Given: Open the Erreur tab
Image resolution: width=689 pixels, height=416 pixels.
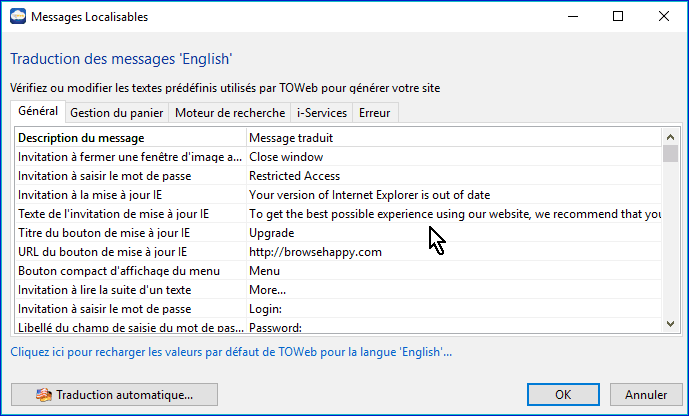Looking at the screenshot, I should point(375,113).
